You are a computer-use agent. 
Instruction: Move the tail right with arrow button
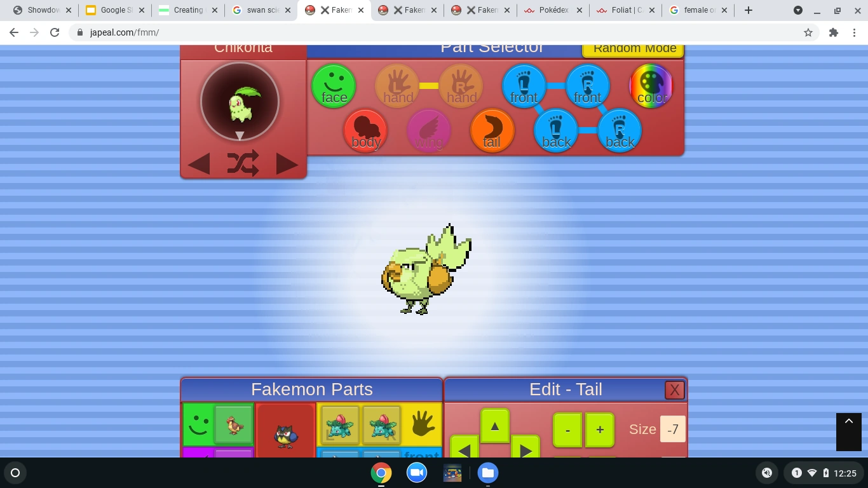[x=526, y=447]
